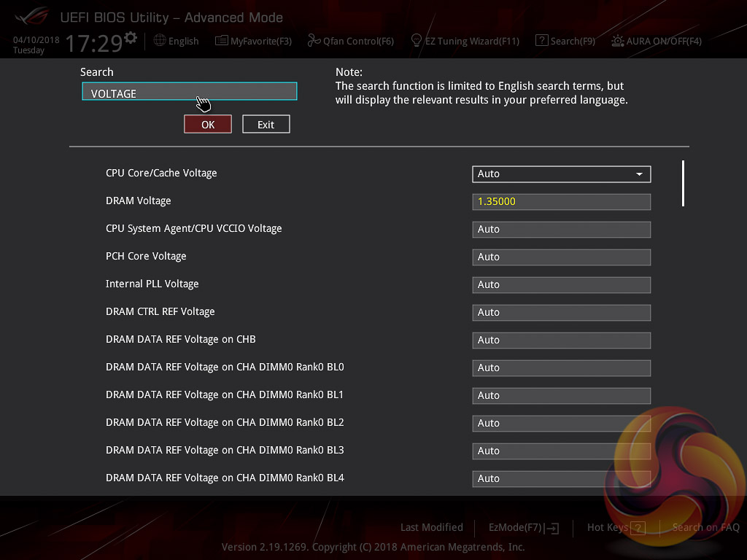
Task: Click Hot Keys question mark icon
Action: click(x=638, y=528)
